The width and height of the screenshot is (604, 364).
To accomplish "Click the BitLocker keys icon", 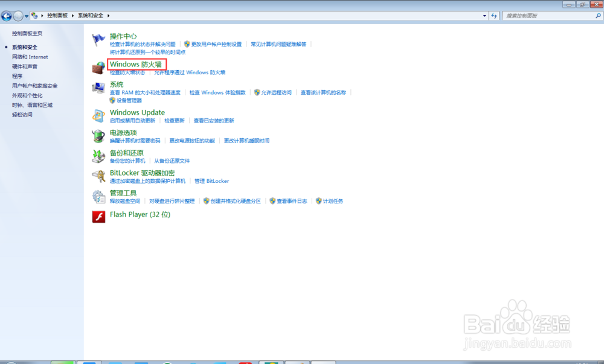I will [x=98, y=176].
